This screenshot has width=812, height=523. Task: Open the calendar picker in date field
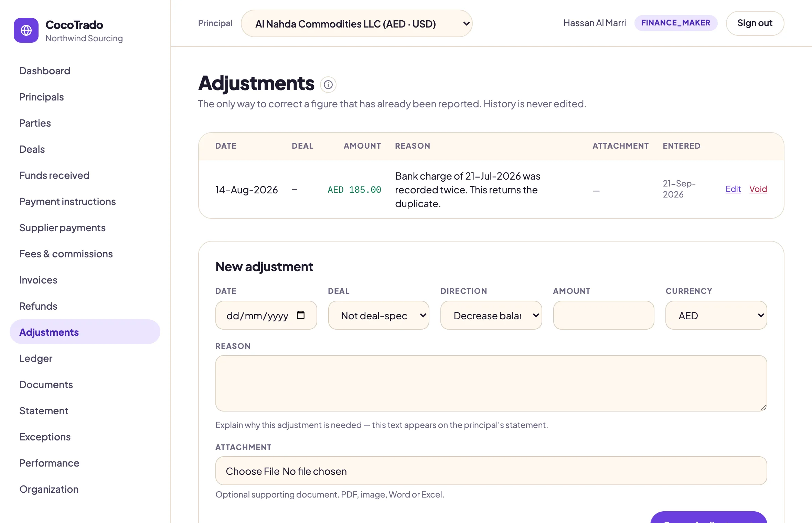(301, 315)
